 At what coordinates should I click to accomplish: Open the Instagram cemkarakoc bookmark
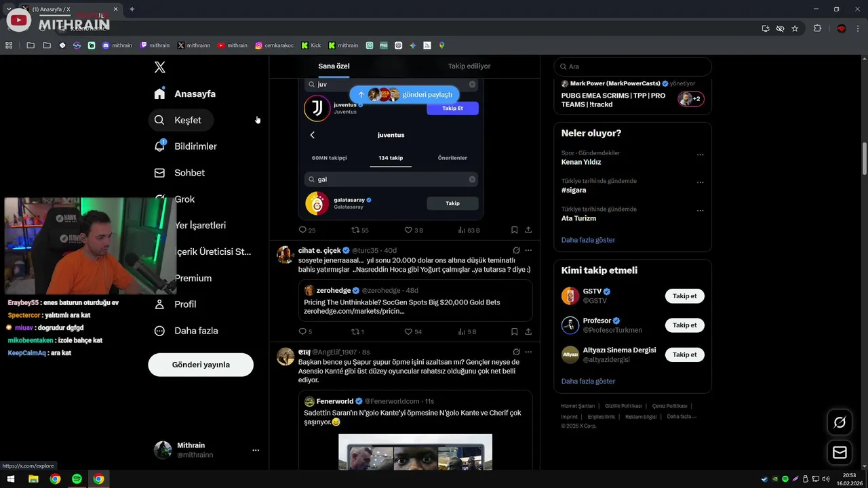275,45
